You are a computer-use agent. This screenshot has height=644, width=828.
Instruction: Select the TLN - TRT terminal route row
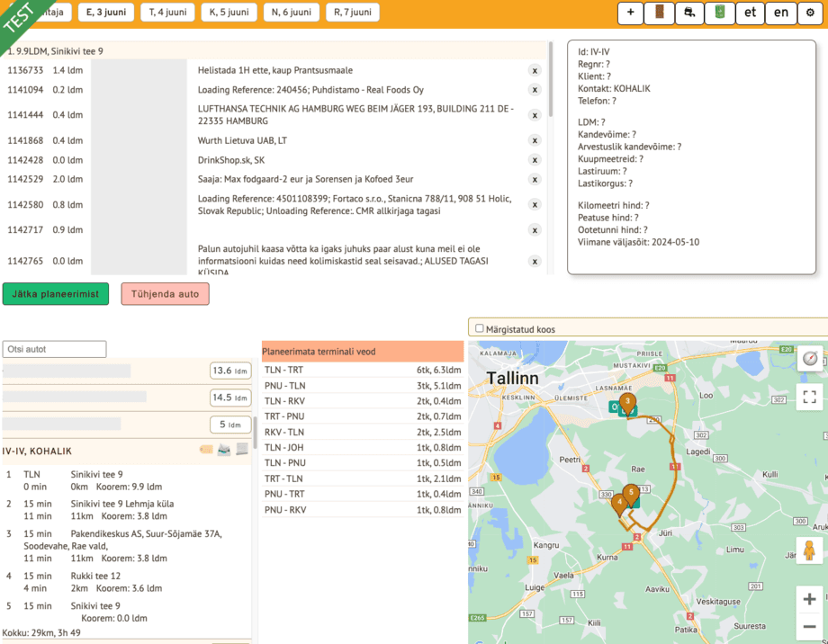tap(363, 370)
